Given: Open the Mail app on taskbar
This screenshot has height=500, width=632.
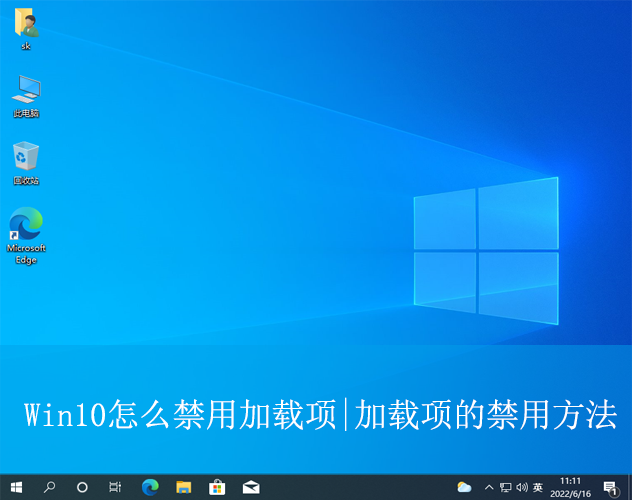Looking at the screenshot, I should (x=250, y=487).
